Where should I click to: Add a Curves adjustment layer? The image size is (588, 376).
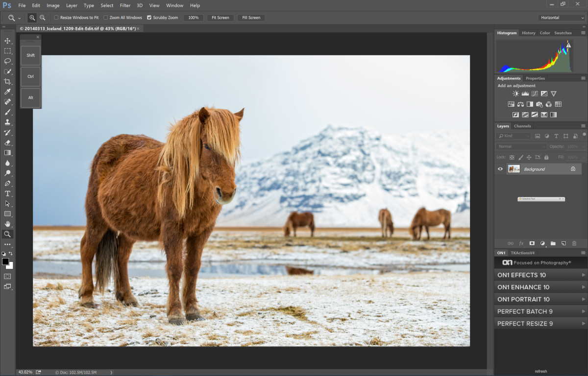tap(535, 93)
